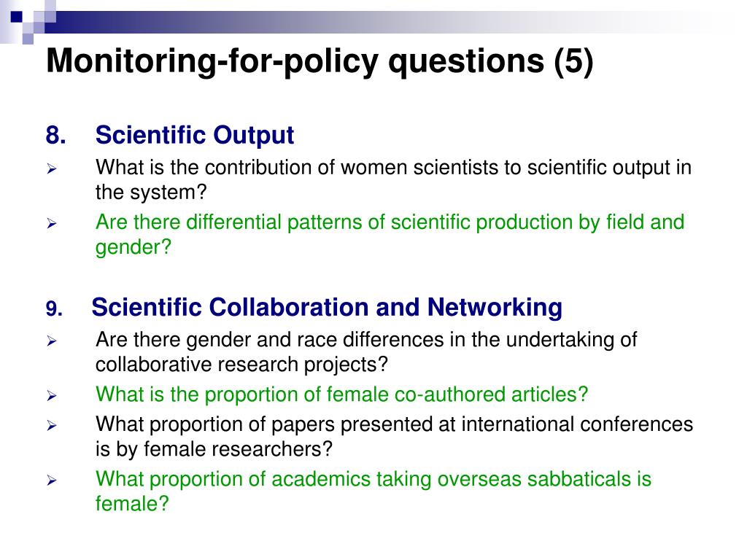Click the number '8.' list marker
The width and height of the screenshot is (747, 560).
coord(55,135)
